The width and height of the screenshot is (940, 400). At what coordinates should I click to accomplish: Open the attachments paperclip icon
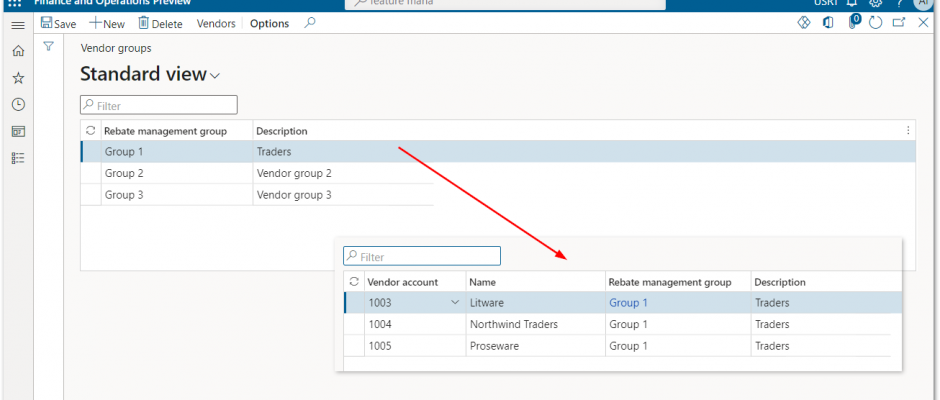[854, 22]
